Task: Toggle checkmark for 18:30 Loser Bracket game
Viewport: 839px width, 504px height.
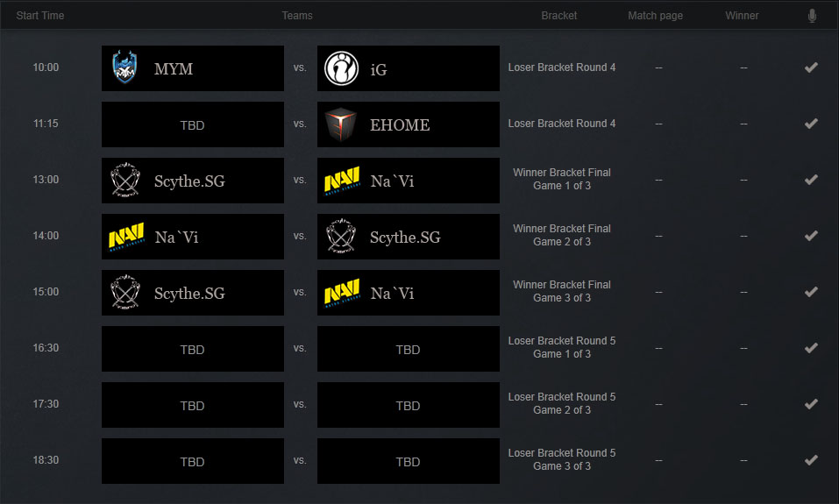Action: (811, 460)
